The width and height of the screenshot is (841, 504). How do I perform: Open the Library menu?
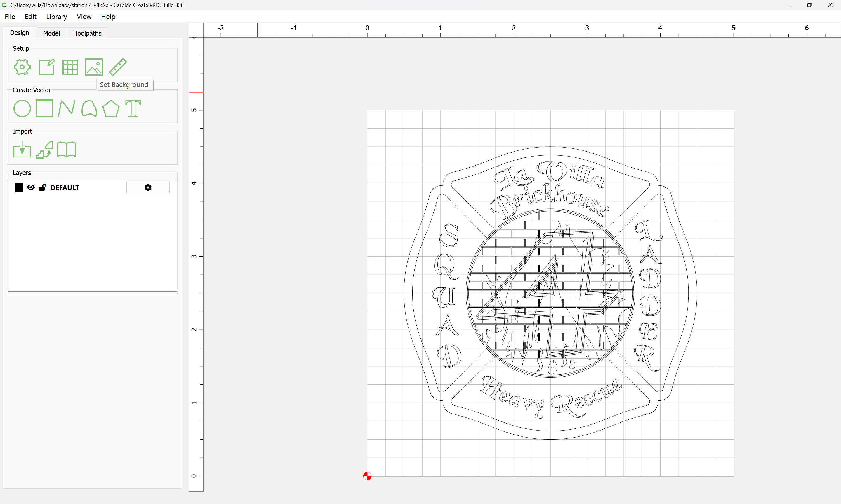click(56, 17)
